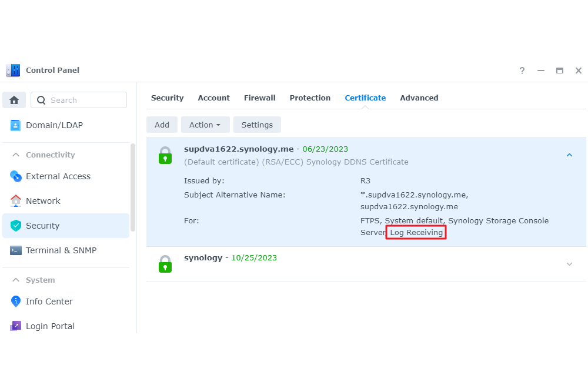588x392 pixels.
Task: Click green lock of synology certificate
Action: coord(165,264)
